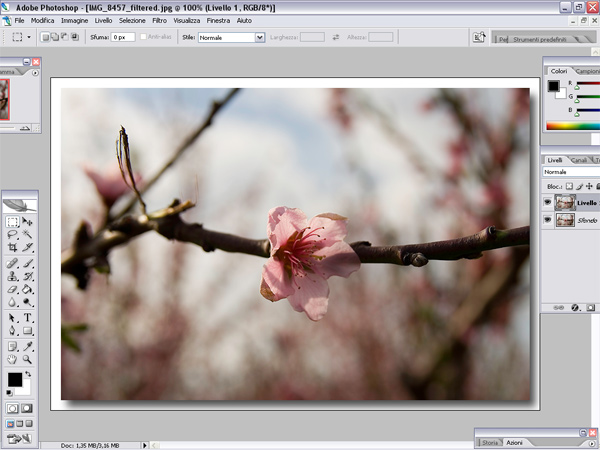Expand the marquee tool preset picker arrow

[x=30, y=37]
